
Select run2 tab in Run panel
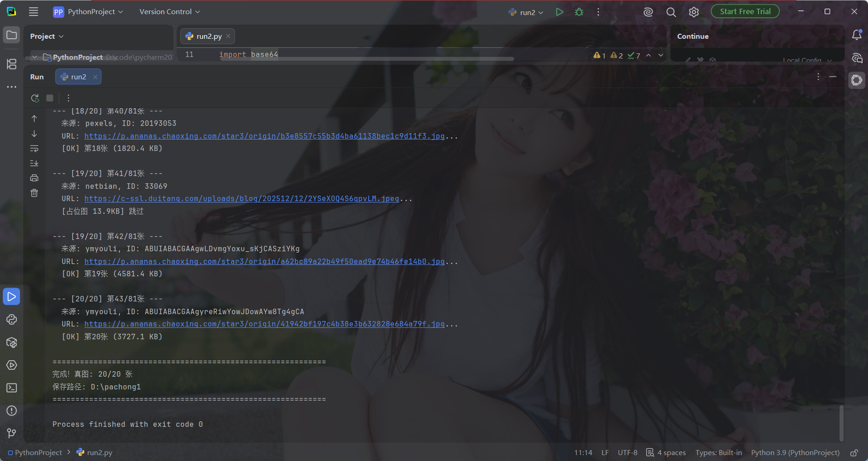[x=78, y=77]
